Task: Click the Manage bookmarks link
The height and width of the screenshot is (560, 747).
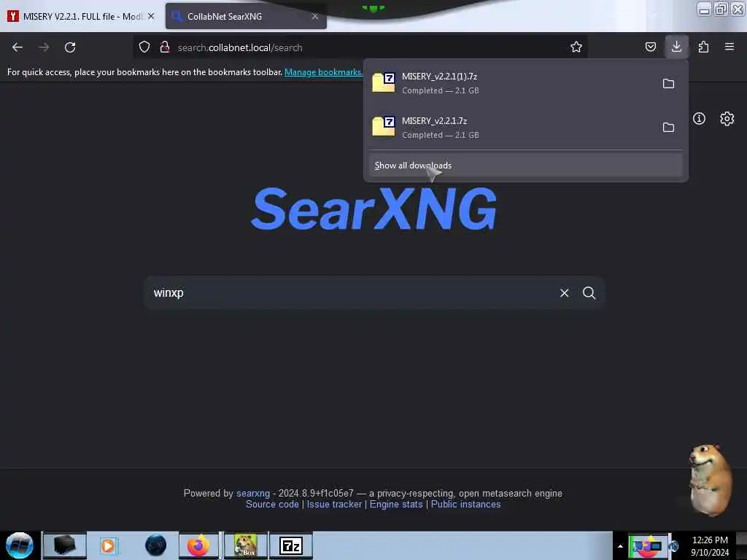Action: coord(323,72)
